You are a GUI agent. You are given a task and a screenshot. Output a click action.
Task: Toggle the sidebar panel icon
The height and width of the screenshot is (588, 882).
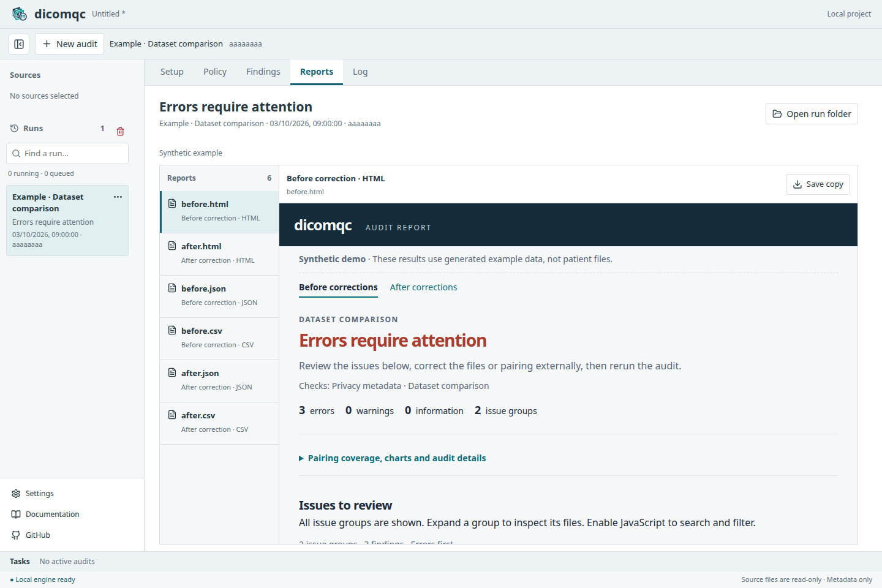click(19, 44)
